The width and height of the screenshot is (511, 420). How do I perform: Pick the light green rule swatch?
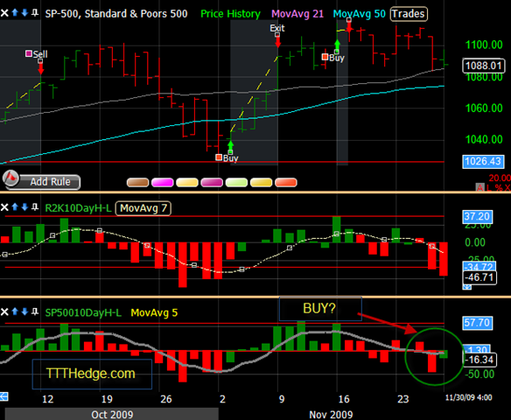tap(236, 183)
